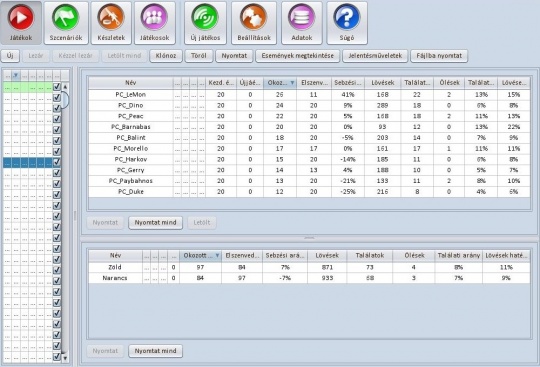Select the PC_Paybahnos player row
Viewport: 540px width, 367px height.
pos(309,181)
